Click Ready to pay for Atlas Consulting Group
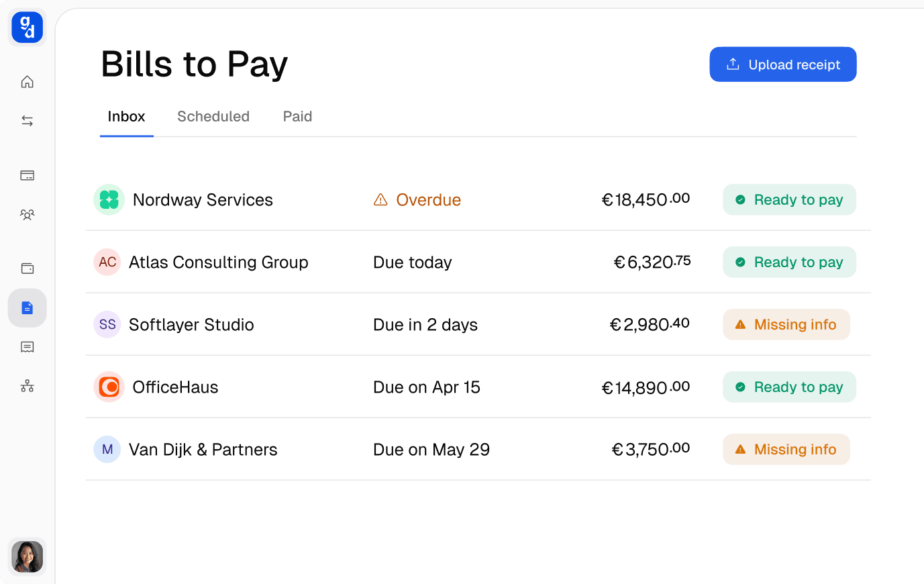The image size is (924, 584). click(x=789, y=262)
